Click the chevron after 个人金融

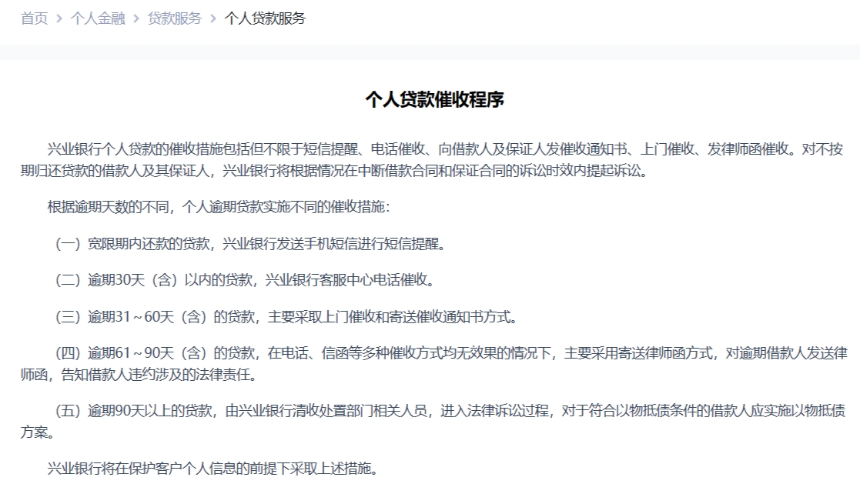click(136, 19)
